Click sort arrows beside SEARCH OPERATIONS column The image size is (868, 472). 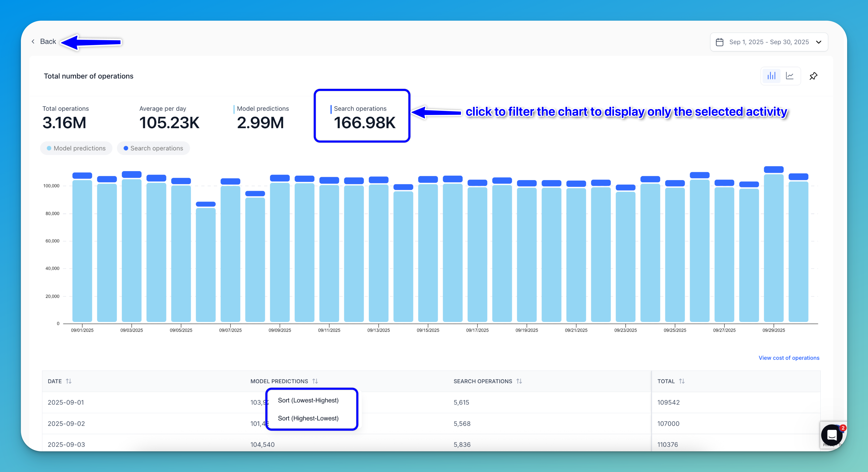point(519,381)
